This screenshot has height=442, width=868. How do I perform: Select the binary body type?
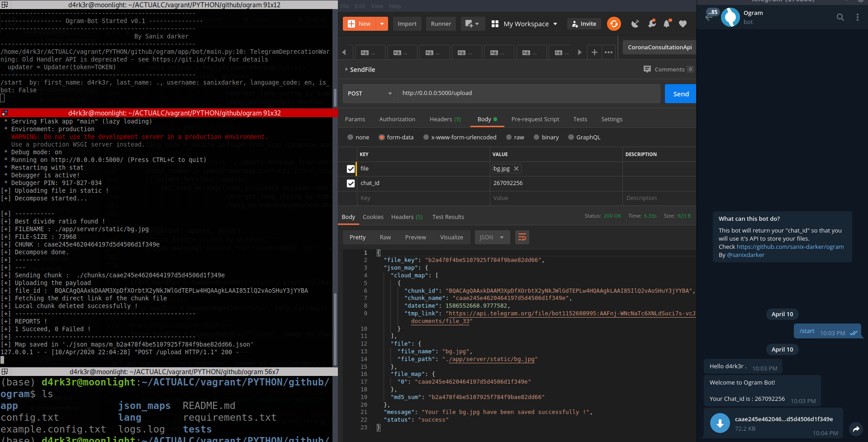click(536, 137)
